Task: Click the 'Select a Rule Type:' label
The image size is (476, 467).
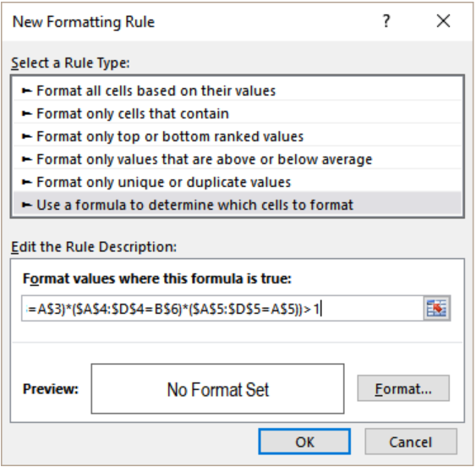Action: point(70,63)
